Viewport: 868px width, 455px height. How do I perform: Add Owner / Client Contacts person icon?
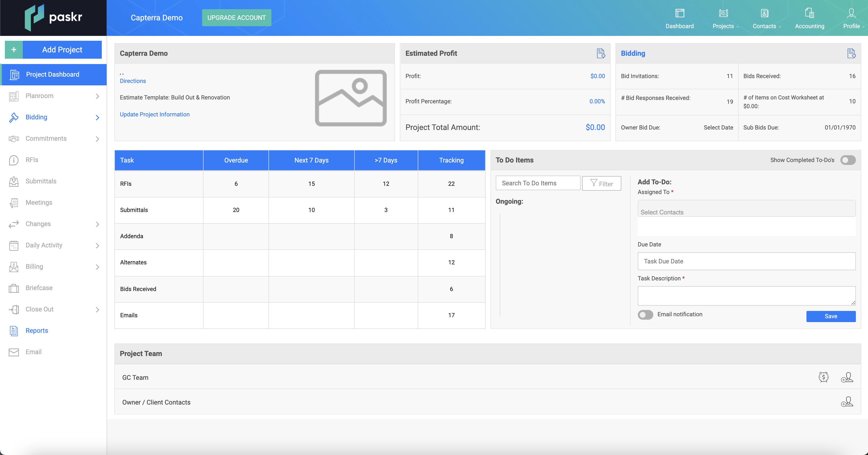(x=847, y=402)
